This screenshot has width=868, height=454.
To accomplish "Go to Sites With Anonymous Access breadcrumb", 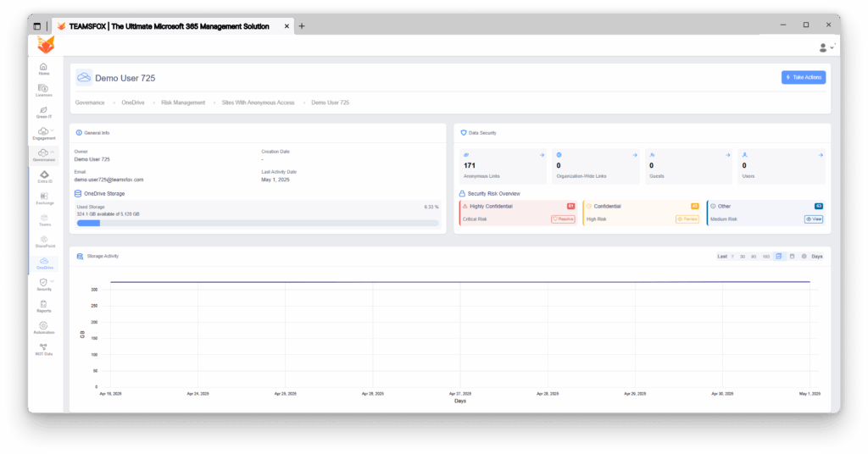I will 258,102.
